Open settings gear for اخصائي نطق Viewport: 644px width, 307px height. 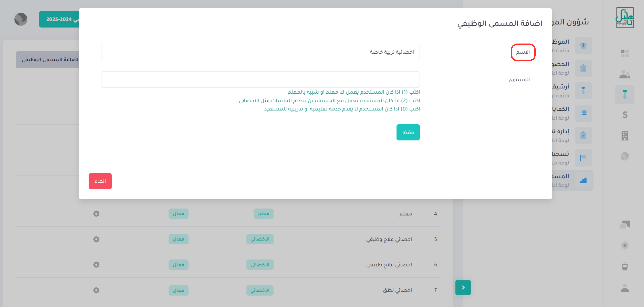[96, 290]
